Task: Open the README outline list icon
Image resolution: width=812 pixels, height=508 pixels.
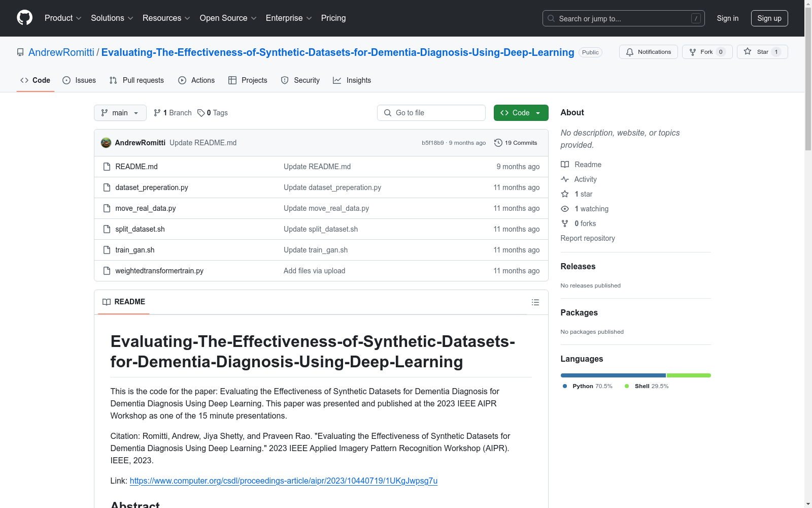Action: [535, 302]
